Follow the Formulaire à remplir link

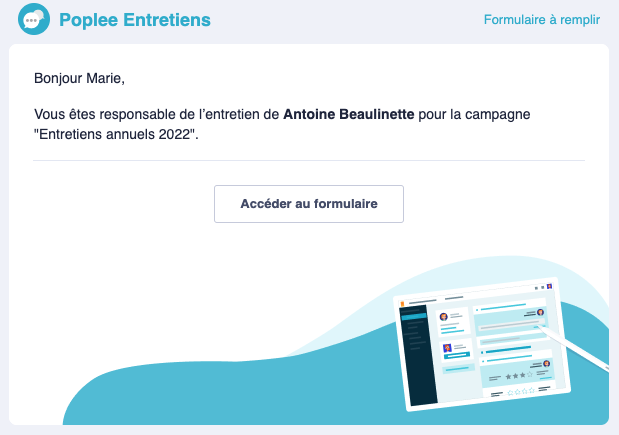(542, 19)
